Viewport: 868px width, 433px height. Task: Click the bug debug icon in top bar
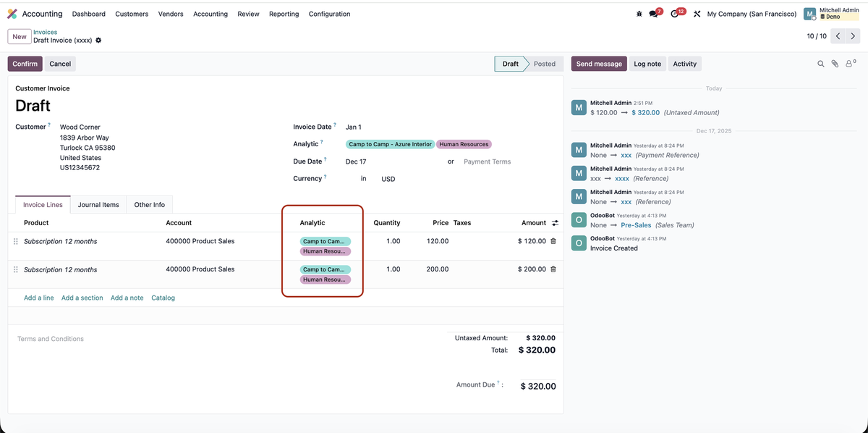[638, 14]
